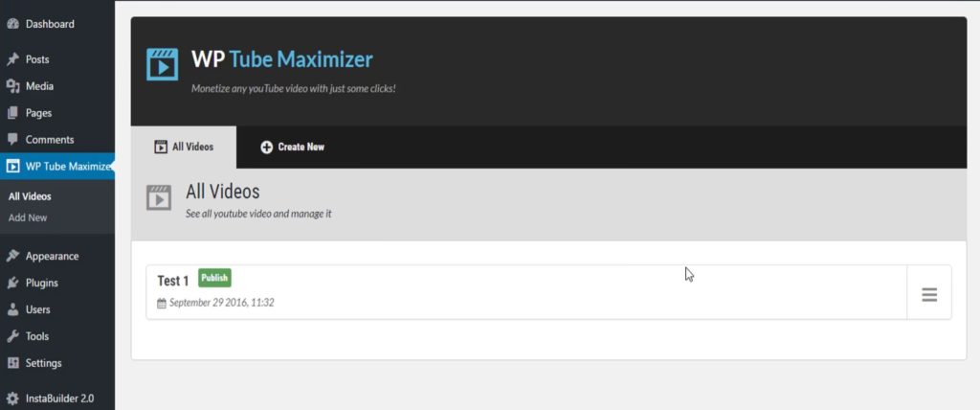Open the Test 1 video title

click(x=173, y=281)
